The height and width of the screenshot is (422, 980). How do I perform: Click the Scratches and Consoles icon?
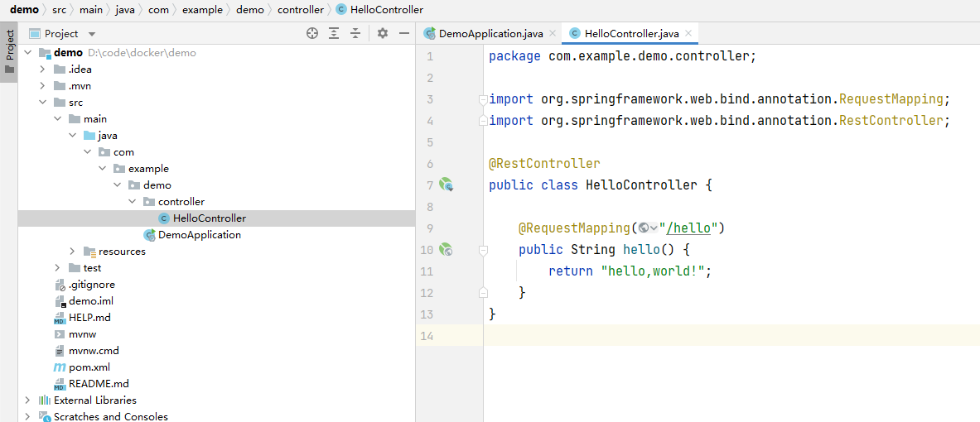45,416
